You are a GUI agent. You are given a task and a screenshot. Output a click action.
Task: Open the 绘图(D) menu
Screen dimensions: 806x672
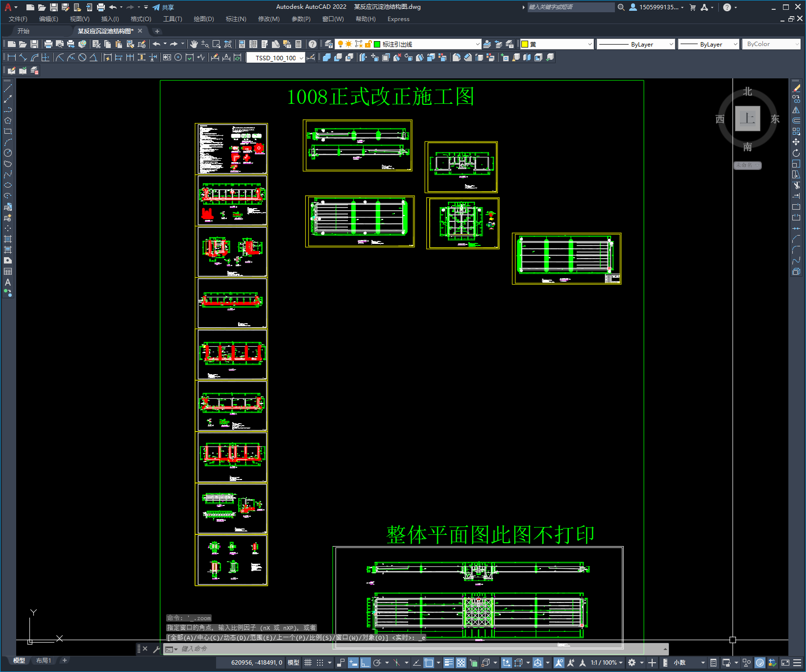(x=204, y=19)
